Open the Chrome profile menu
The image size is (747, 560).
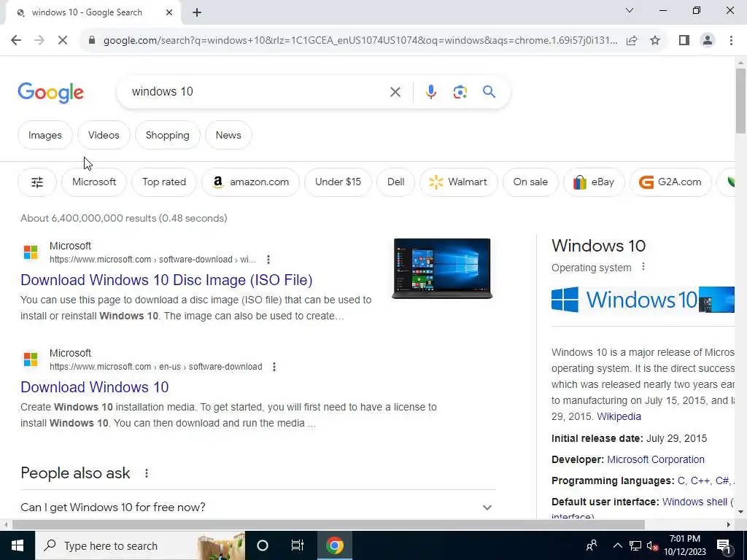pyautogui.click(x=708, y=41)
